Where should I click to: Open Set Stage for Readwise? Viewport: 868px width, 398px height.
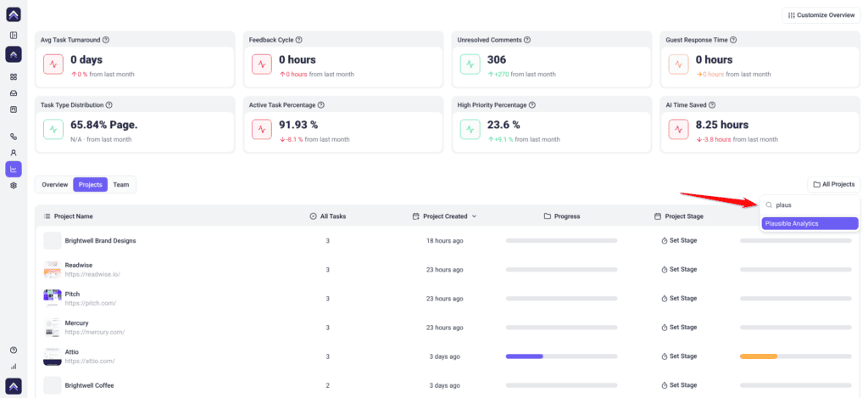click(x=679, y=269)
